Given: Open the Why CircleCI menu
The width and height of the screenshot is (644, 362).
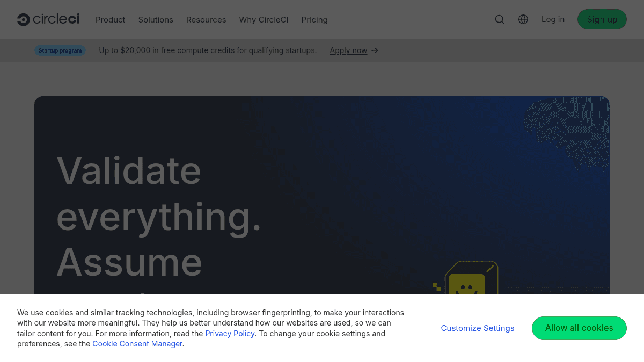Looking at the screenshot, I should tap(264, 20).
